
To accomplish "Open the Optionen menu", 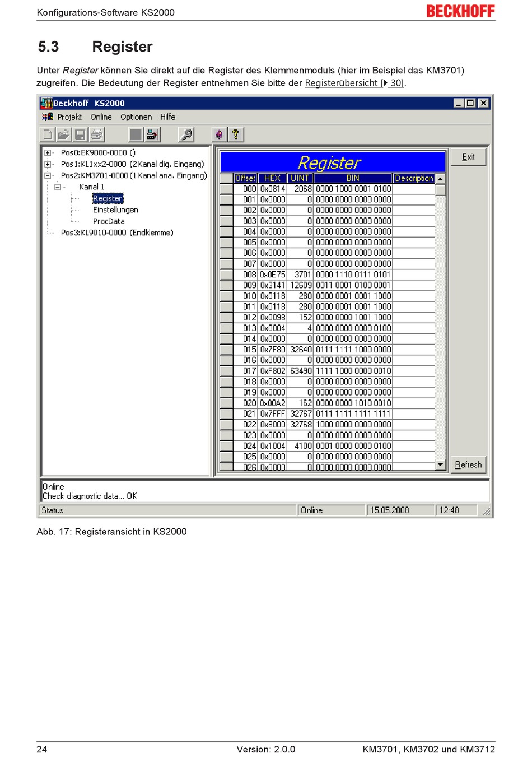I will click(x=136, y=117).
